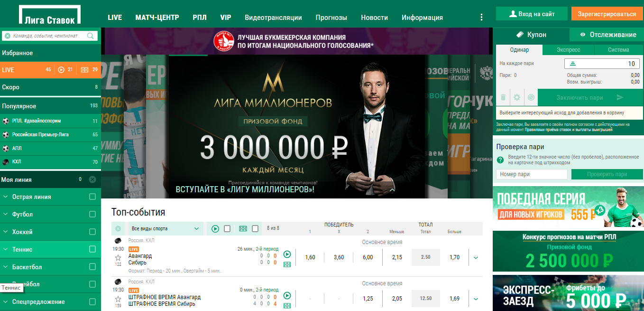Open match tracker field icon for Avangard
Viewport: 644px width, 311px height.
pyautogui.click(x=287, y=264)
